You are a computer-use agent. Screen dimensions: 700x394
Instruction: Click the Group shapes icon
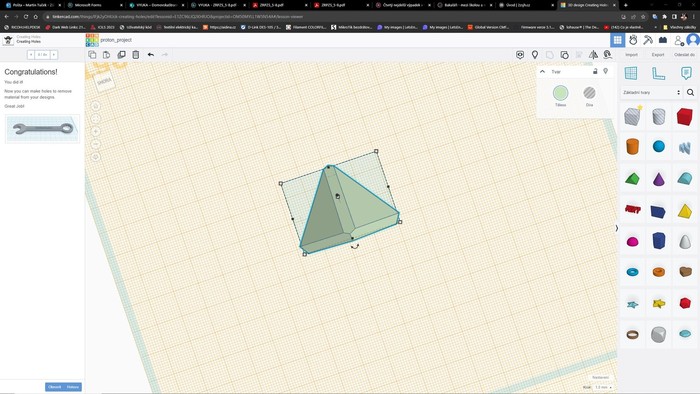tap(550, 54)
